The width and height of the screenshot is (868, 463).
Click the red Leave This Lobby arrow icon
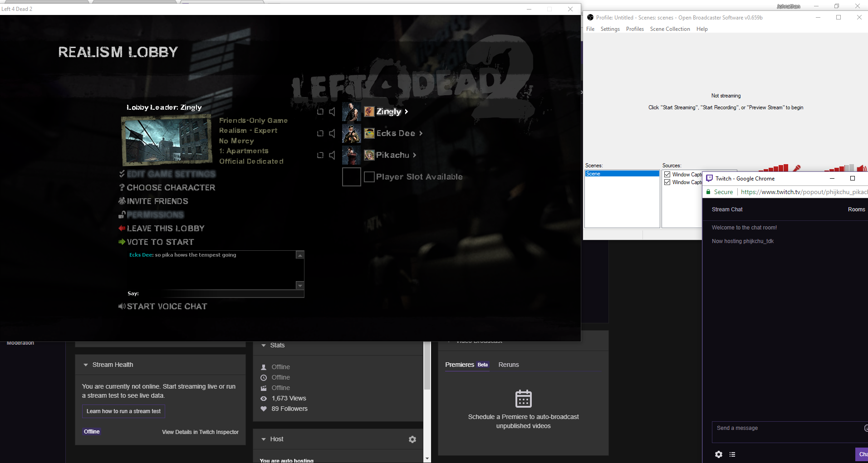[x=122, y=229]
